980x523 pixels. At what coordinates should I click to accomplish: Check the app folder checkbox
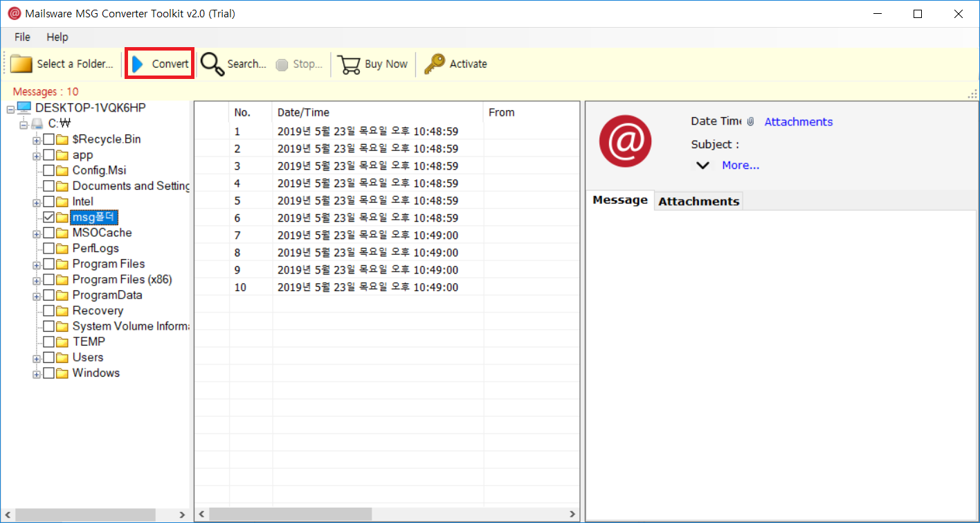pyautogui.click(x=48, y=155)
